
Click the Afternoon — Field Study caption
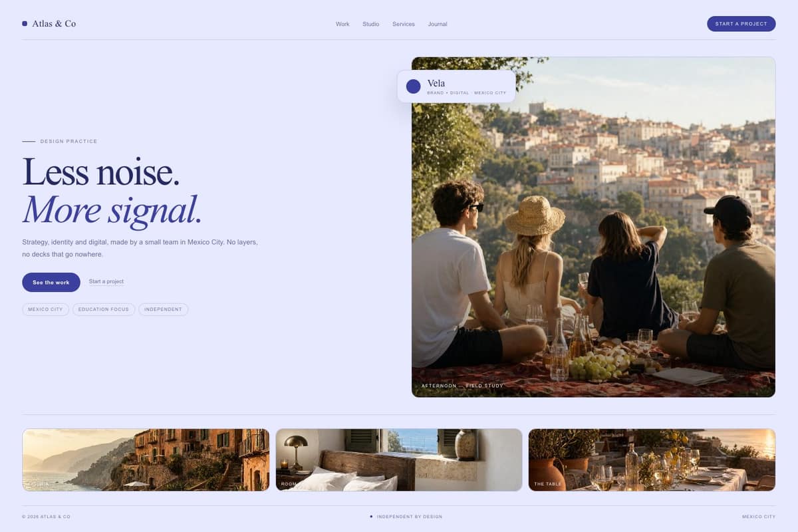pyautogui.click(x=462, y=386)
